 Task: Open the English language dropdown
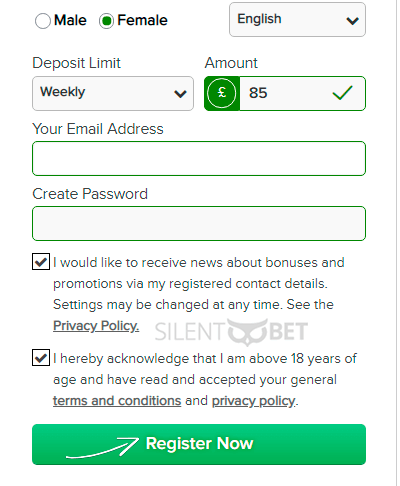[x=297, y=19]
